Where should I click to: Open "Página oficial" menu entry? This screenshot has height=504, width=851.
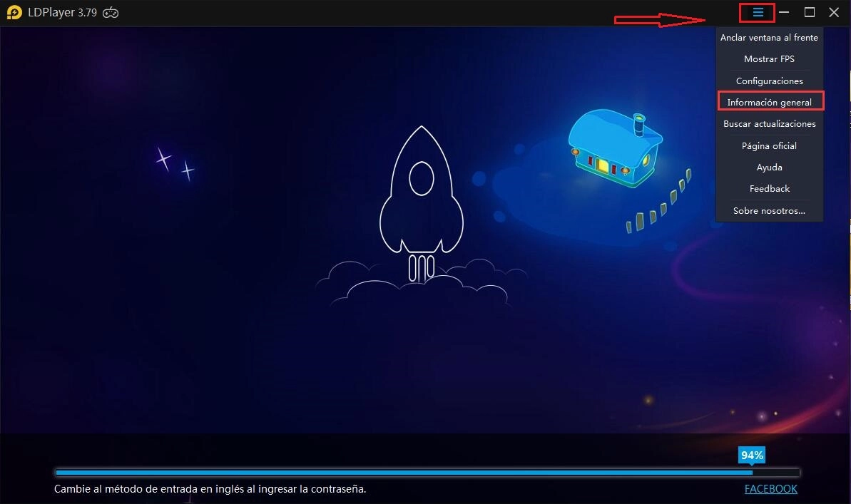[x=769, y=145]
